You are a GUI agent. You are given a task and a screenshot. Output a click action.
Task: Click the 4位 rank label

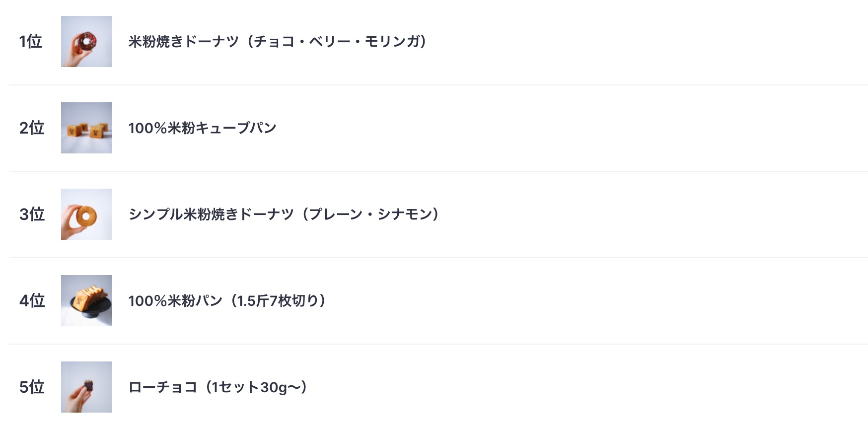32,300
